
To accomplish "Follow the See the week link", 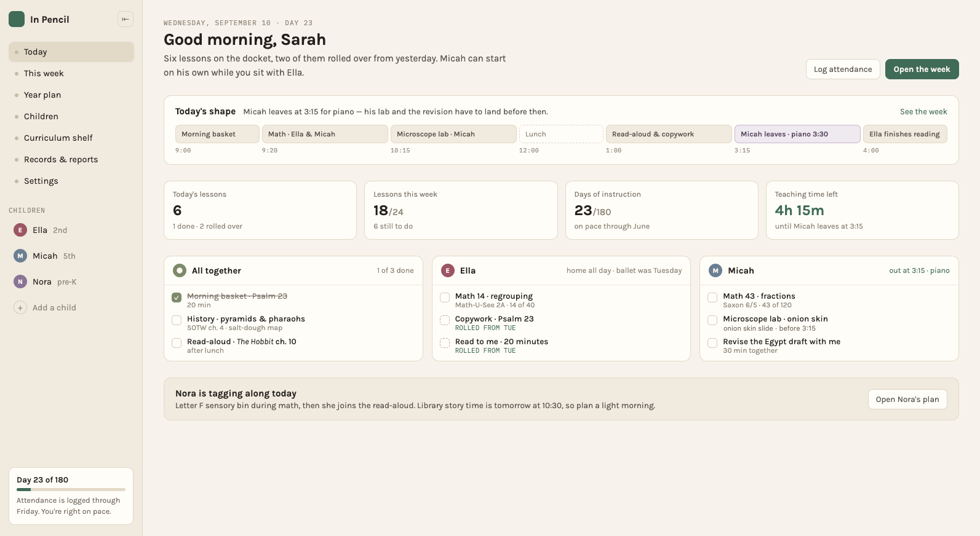I will tap(923, 111).
